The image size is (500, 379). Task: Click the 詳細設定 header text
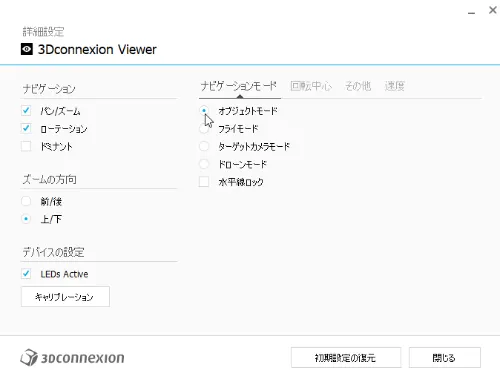[x=43, y=32]
